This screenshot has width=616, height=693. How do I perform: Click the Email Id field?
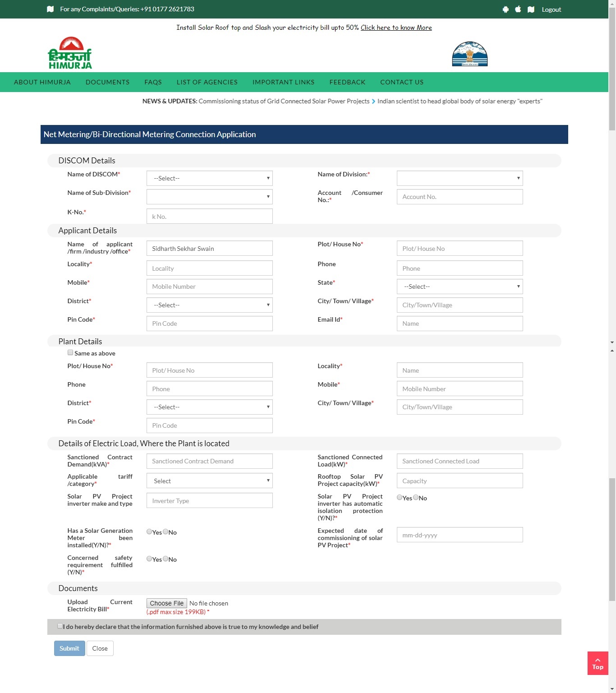[460, 323]
